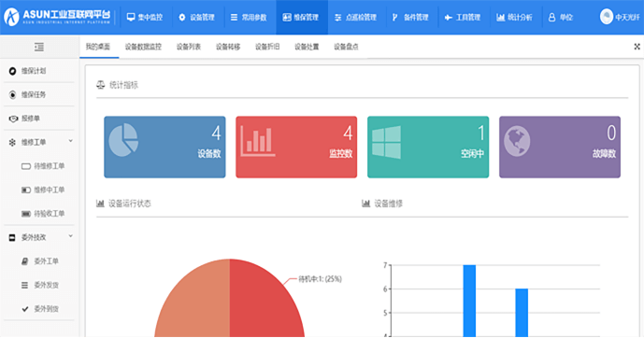Click the 点巡检管理 sliders icon
Screen dimensions: 644x338
coord(337,17)
